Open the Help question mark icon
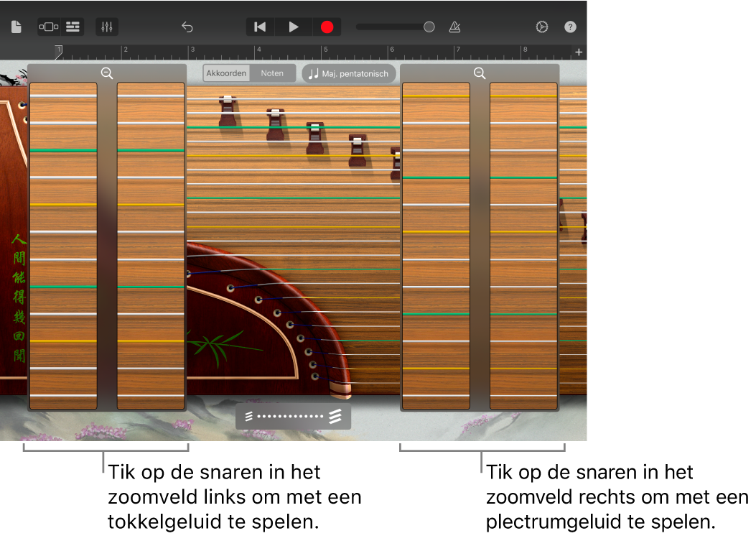This screenshot has height=541, width=756. tap(570, 27)
